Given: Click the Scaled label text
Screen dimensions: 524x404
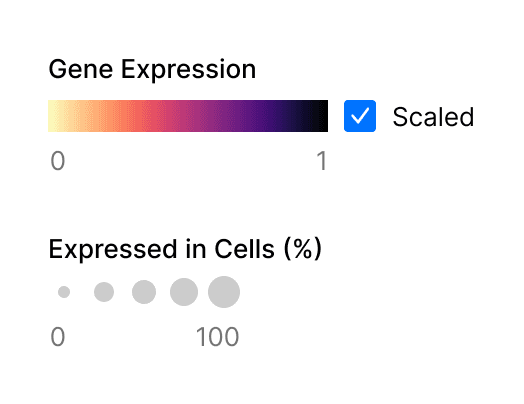Looking at the screenshot, I should click(433, 117).
